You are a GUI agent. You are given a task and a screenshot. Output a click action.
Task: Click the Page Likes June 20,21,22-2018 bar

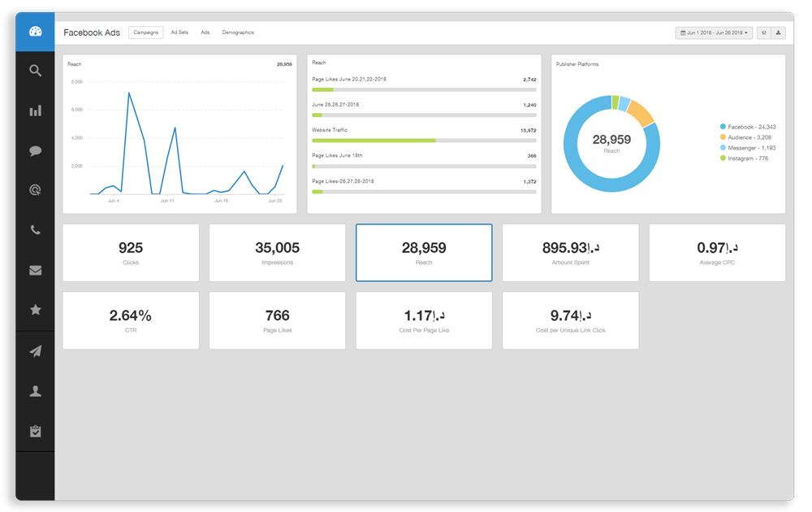(x=424, y=89)
